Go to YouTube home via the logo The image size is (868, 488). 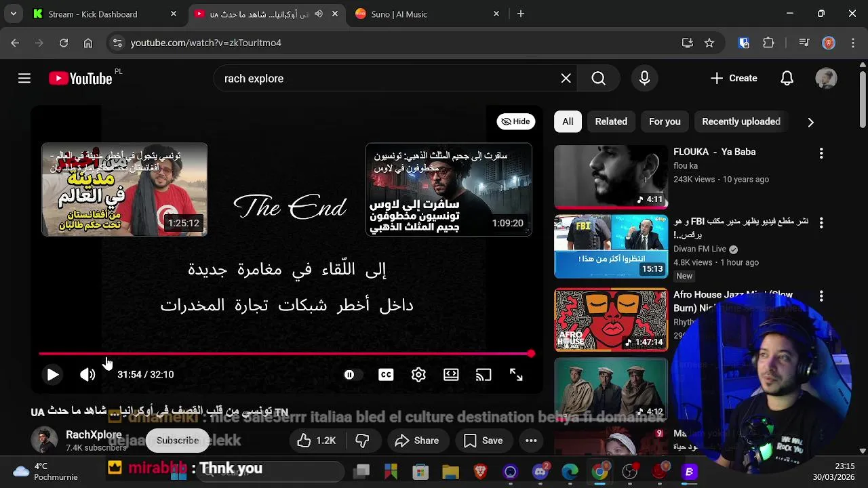(80, 79)
